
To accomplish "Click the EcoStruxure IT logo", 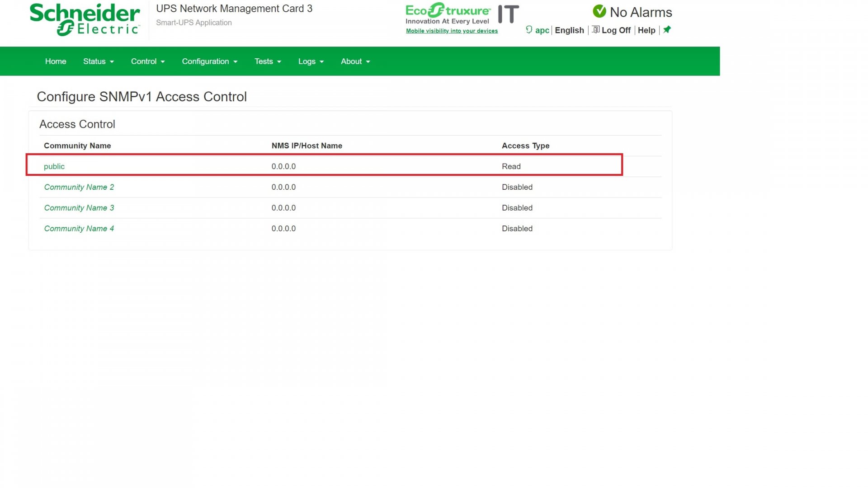I will (462, 14).
